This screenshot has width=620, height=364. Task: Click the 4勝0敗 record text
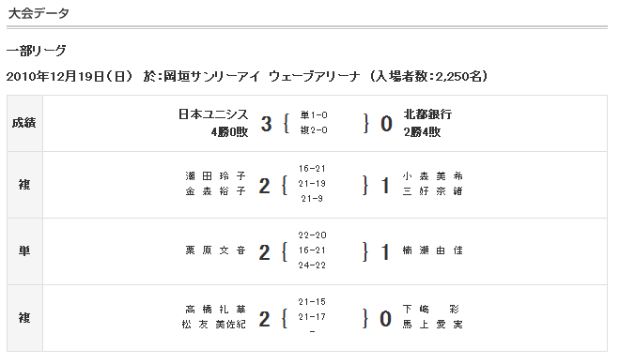(x=229, y=132)
